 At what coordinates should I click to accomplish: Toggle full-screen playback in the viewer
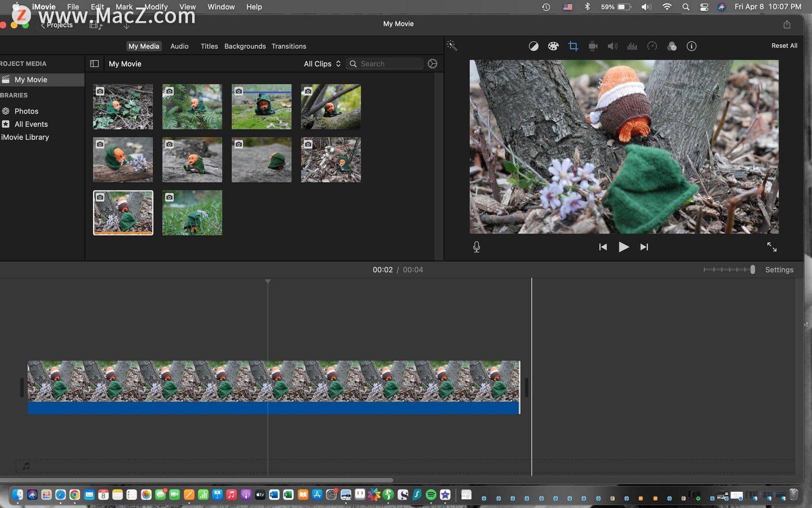pyautogui.click(x=771, y=247)
